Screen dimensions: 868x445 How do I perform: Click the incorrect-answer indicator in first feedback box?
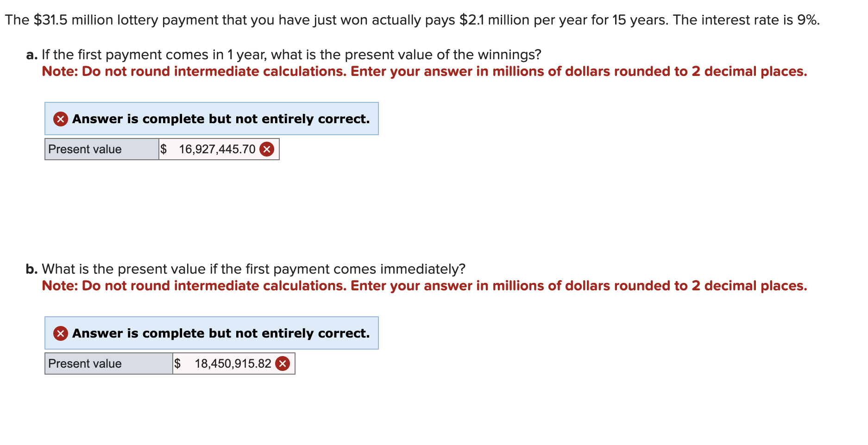point(61,119)
